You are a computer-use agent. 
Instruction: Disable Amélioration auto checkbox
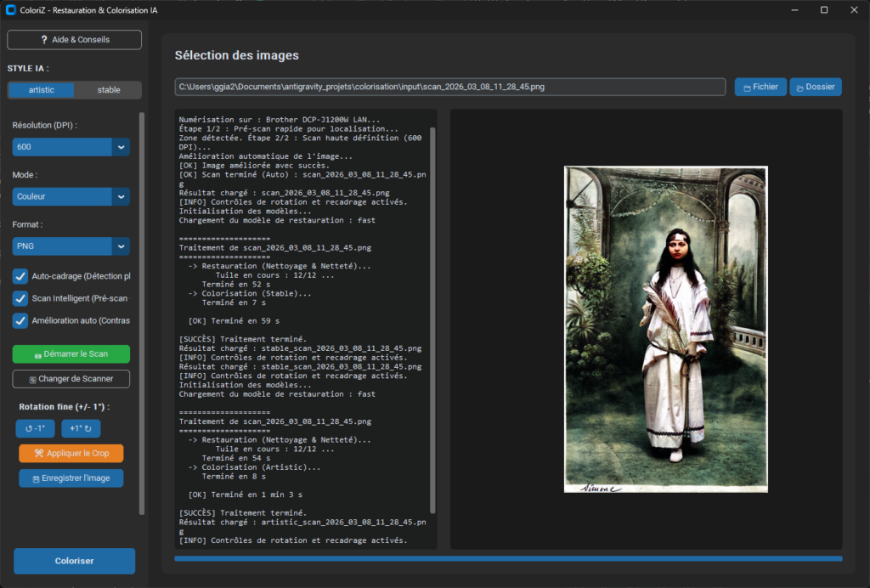(x=20, y=320)
